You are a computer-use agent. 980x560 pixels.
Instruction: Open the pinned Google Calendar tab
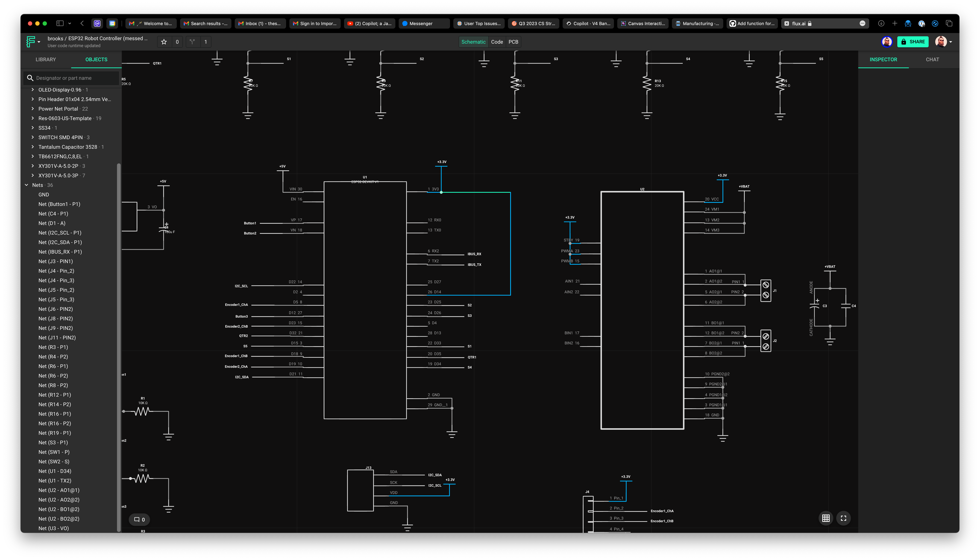112,23
